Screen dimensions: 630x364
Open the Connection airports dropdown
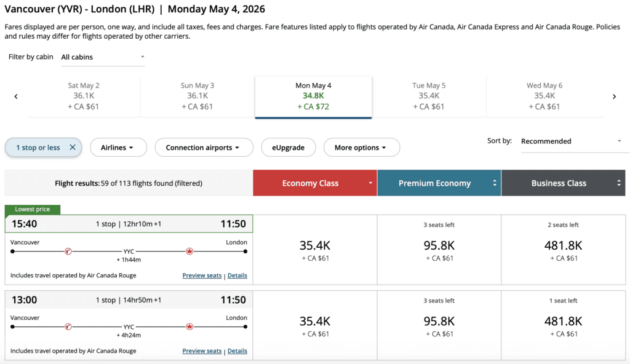pyautogui.click(x=204, y=148)
